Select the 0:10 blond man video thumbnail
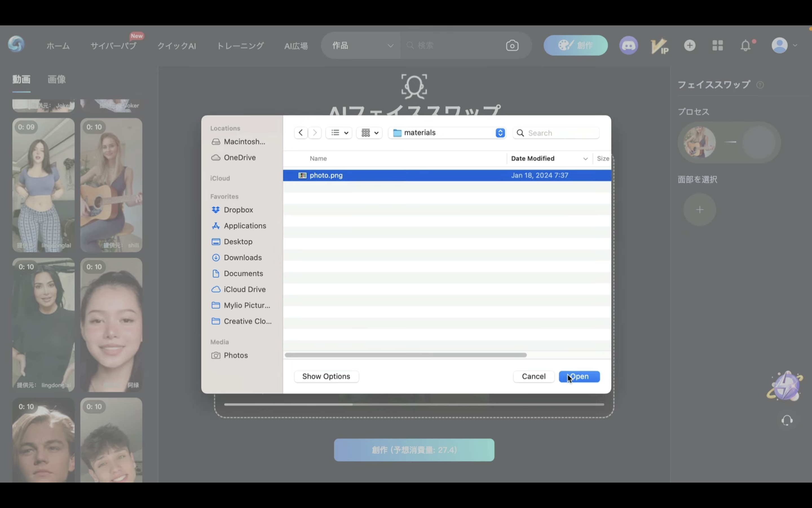This screenshot has height=508, width=812. tap(43, 440)
